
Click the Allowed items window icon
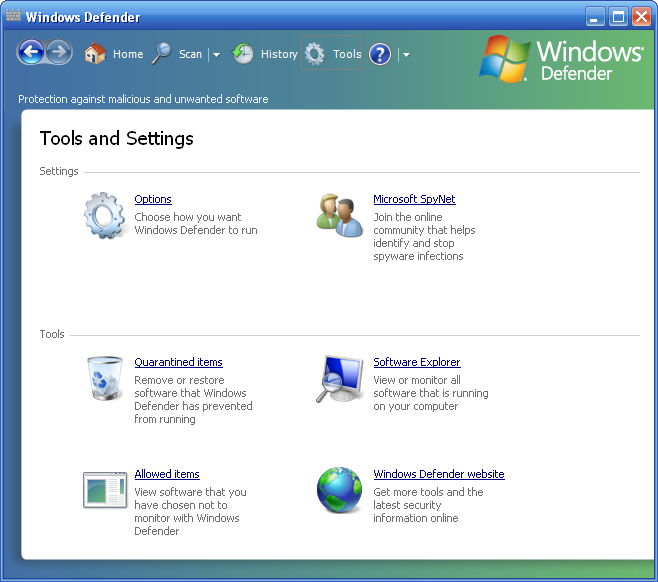(105, 490)
